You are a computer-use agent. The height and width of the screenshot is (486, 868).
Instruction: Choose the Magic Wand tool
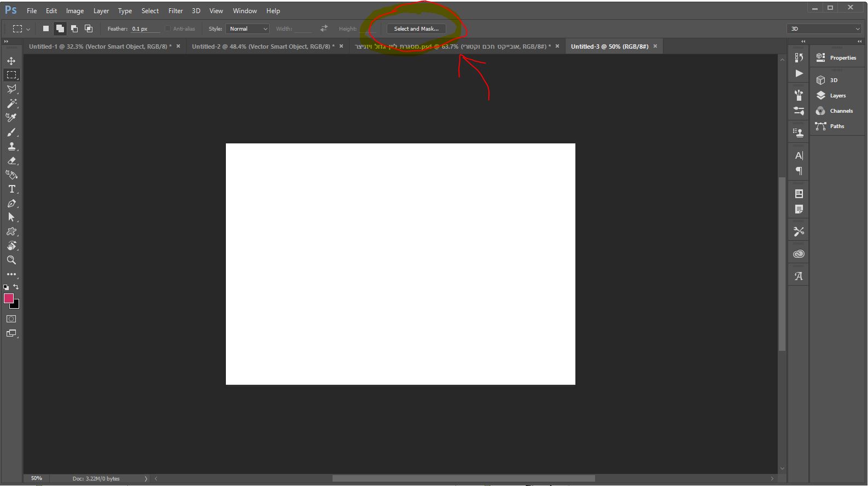click(11, 103)
